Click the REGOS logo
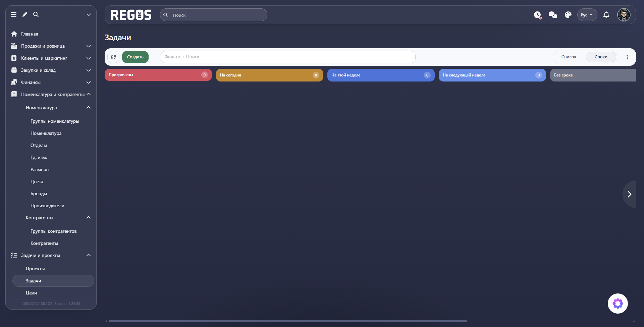644x327 pixels. (x=131, y=15)
